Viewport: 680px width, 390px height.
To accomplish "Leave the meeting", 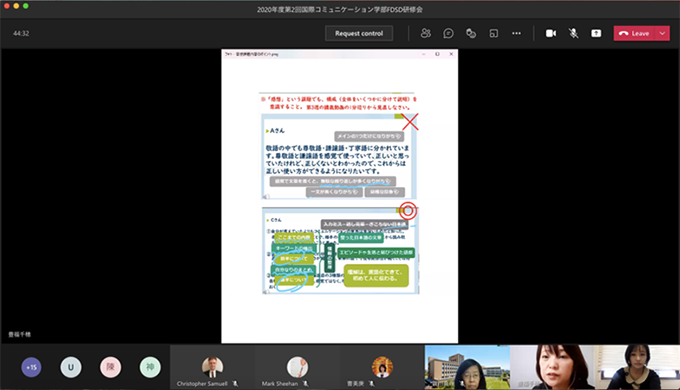I will [x=634, y=33].
